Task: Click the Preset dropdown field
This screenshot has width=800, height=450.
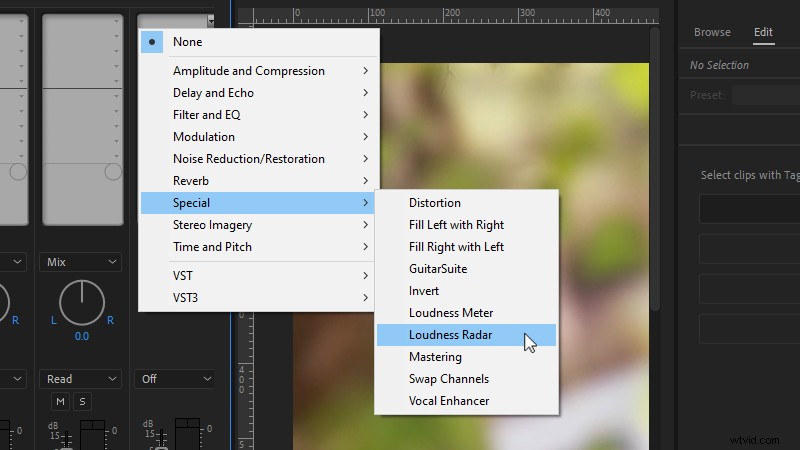Action: tap(766, 95)
